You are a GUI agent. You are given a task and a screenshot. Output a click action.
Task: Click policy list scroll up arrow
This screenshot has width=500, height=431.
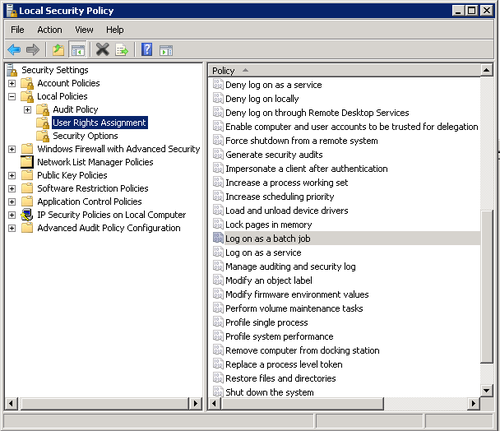pos(486,70)
